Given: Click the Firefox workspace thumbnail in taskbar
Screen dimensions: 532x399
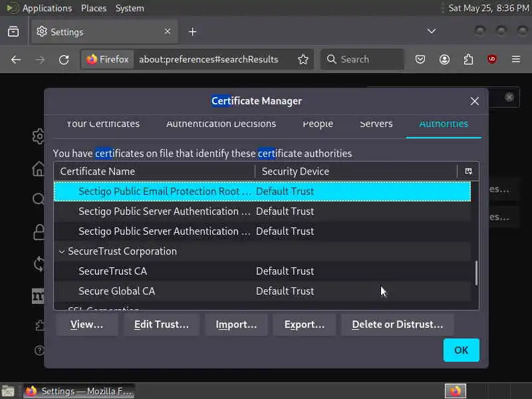Looking at the screenshot, I should coord(456,391).
